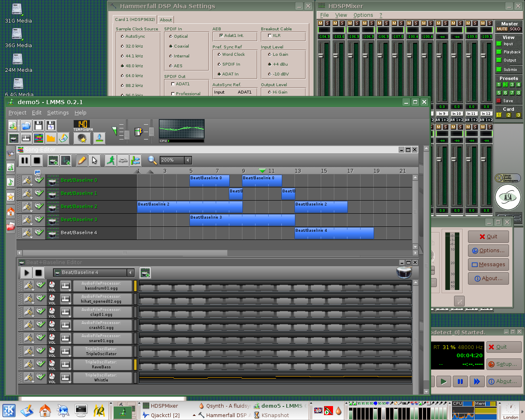Select Lo Gain input level
The image size is (525, 420).
pos(278,55)
